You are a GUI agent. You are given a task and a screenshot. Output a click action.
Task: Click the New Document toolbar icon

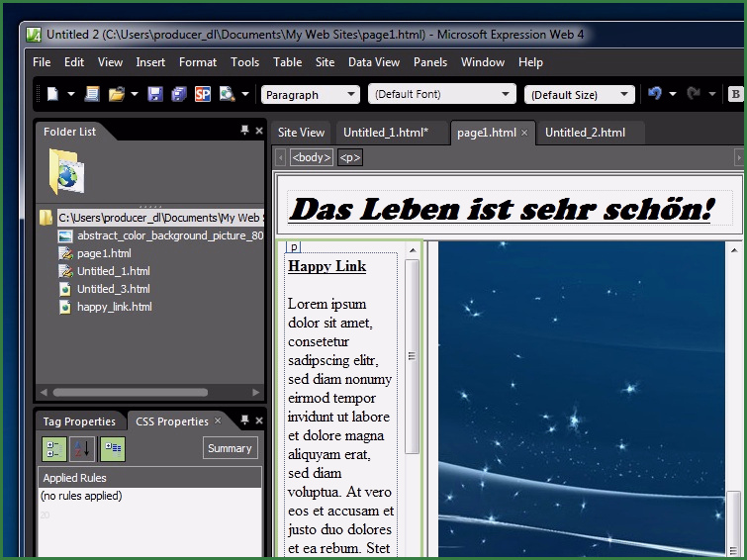click(x=52, y=95)
